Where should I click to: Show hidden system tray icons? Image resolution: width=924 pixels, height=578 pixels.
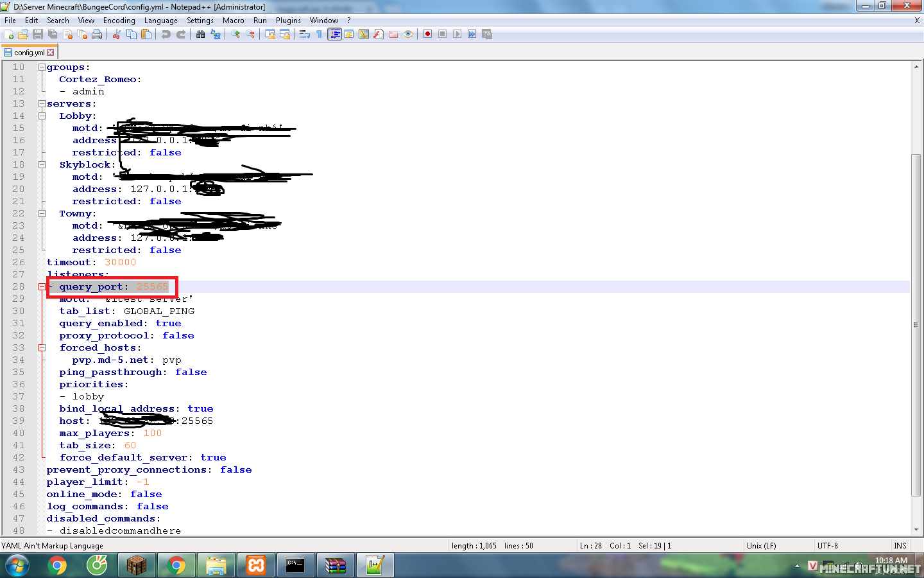[x=797, y=566]
